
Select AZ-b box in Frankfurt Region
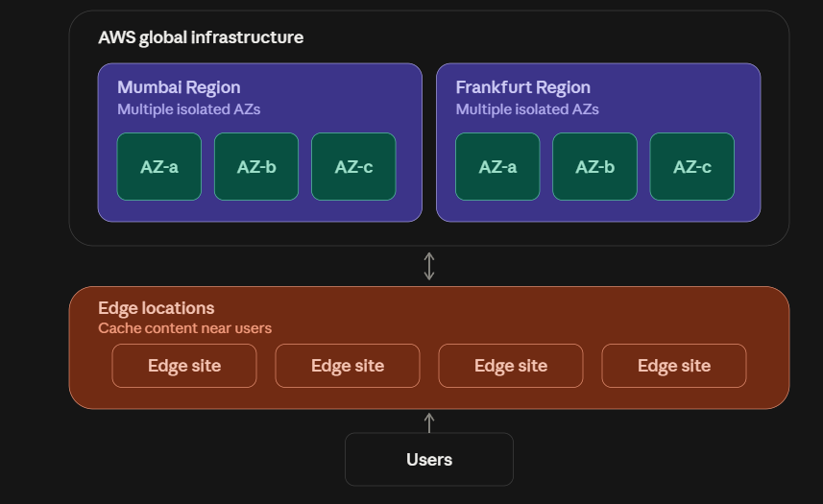click(x=594, y=167)
